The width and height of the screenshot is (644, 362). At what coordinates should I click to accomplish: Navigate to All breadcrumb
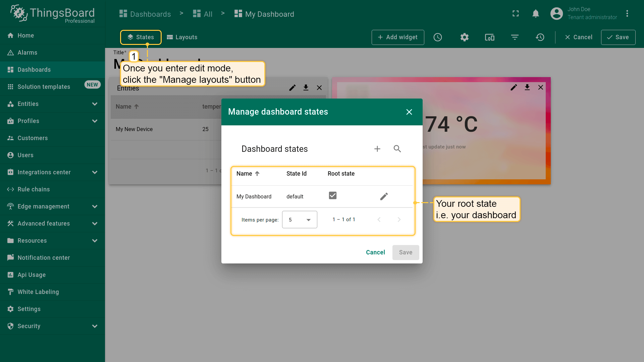click(x=203, y=14)
